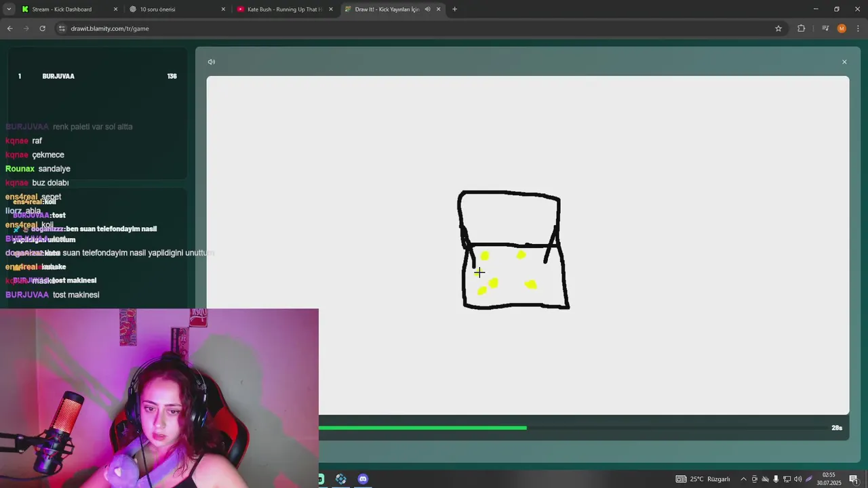Open the clock showing 02:55

829,479
